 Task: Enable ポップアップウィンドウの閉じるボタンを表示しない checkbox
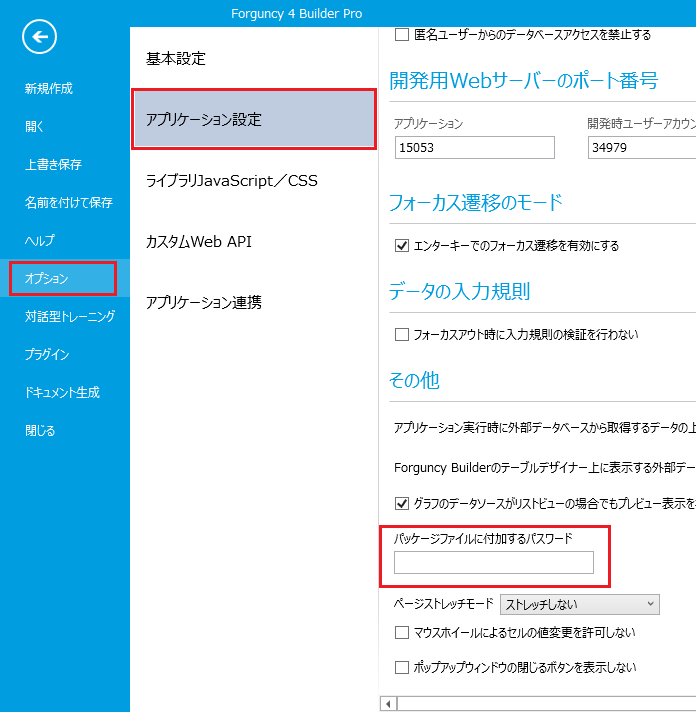click(402, 668)
